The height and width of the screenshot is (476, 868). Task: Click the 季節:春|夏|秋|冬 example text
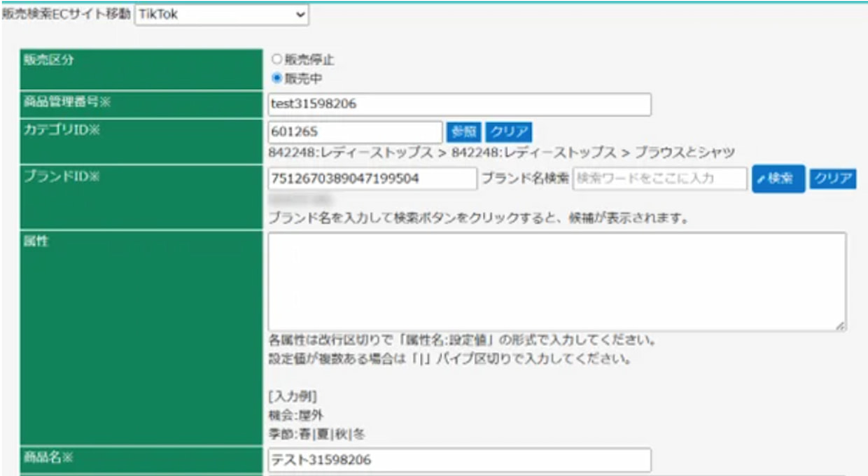pos(316,434)
